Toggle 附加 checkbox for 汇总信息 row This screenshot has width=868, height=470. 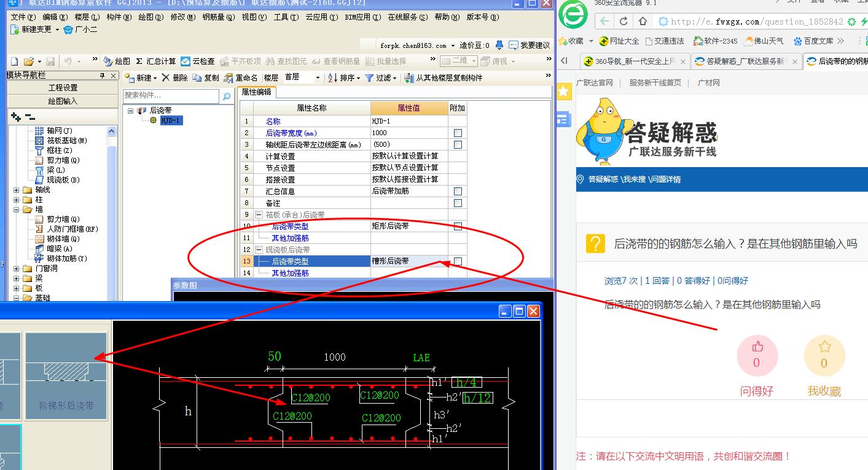458,191
